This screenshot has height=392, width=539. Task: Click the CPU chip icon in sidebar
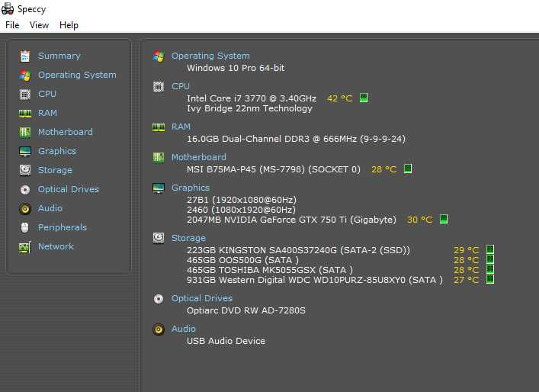click(x=25, y=95)
